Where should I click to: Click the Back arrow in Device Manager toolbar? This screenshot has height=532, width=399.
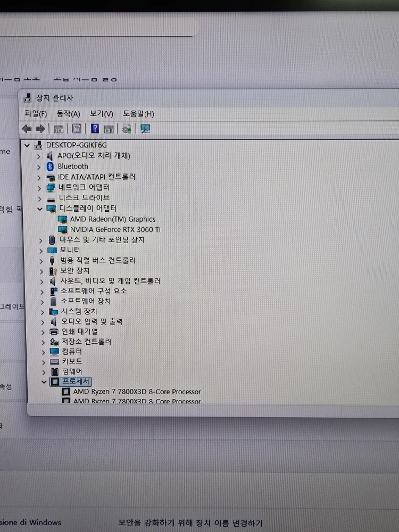point(27,129)
